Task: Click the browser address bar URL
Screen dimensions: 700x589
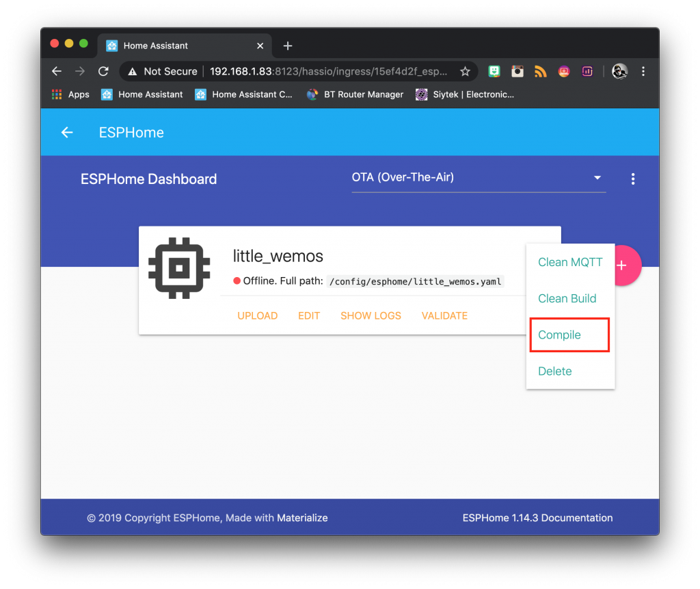Action: click(328, 72)
